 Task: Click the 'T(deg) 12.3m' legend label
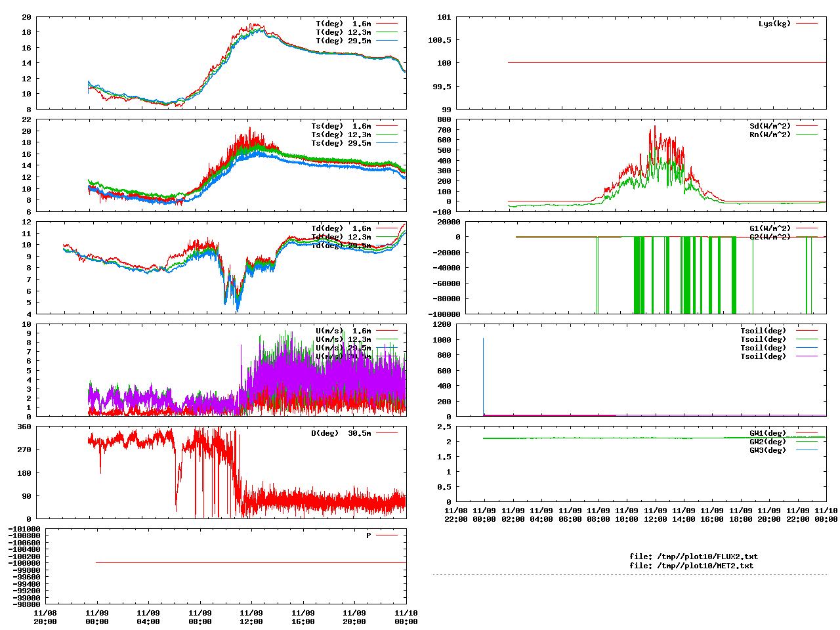coord(343,32)
